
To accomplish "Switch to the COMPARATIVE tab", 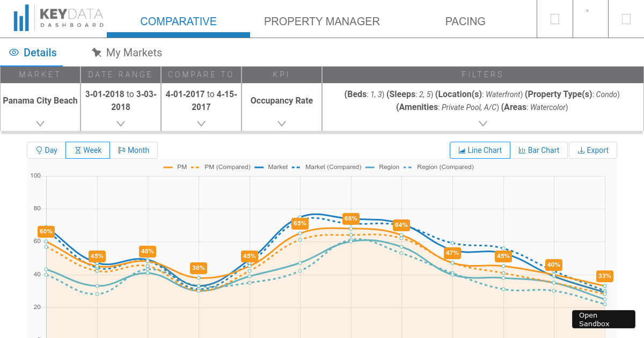I will (x=178, y=21).
